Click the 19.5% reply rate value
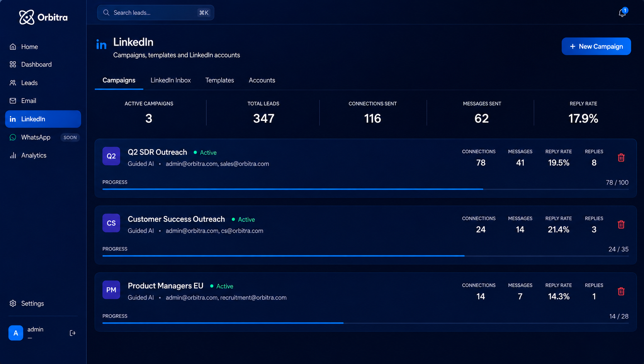The width and height of the screenshot is (644, 364). [559, 163]
